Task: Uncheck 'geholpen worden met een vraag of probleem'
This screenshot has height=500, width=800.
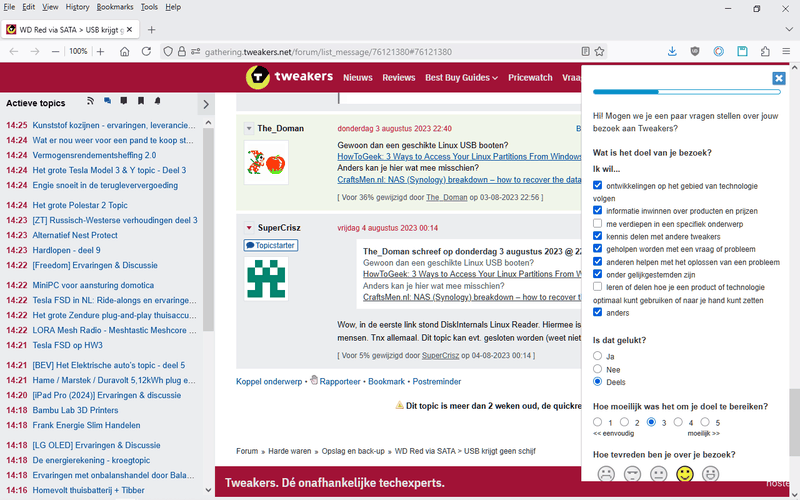Action: coord(597,248)
